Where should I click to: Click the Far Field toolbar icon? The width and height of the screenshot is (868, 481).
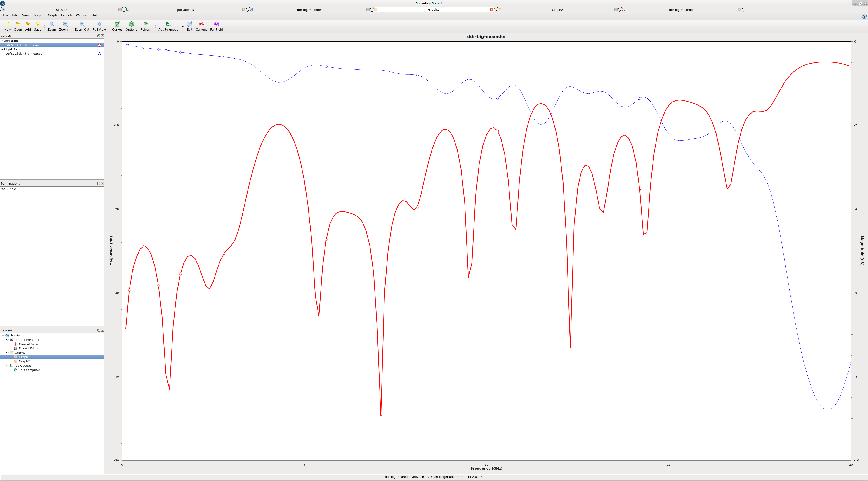(216, 24)
